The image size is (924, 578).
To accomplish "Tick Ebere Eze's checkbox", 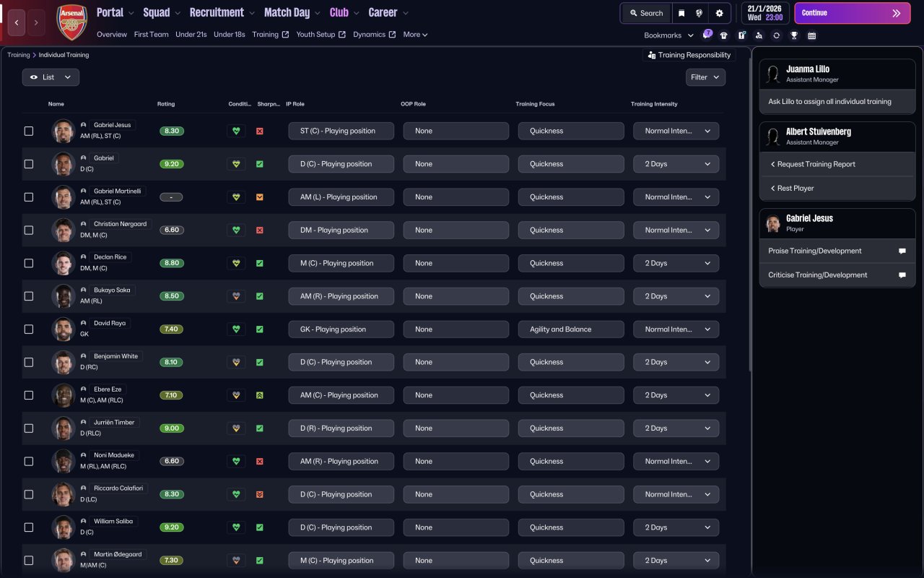I will pyautogui.click(x=29, y=395).
